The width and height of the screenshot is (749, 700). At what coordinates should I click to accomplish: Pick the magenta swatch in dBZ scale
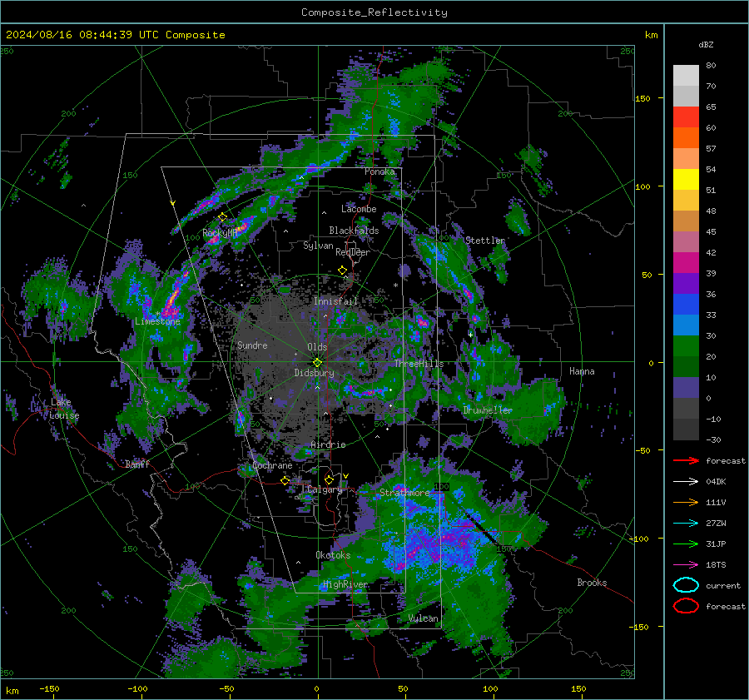pyautogui.click(x=686, y=263)
